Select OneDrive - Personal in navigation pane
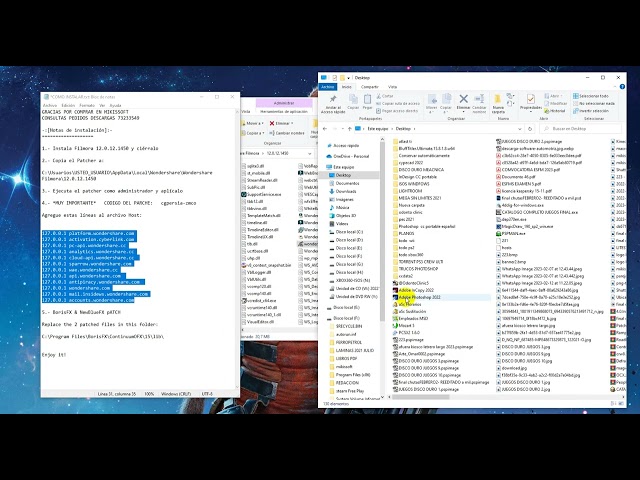The height and width of the screenshot is (480, 640). click(x=351, y=156)
